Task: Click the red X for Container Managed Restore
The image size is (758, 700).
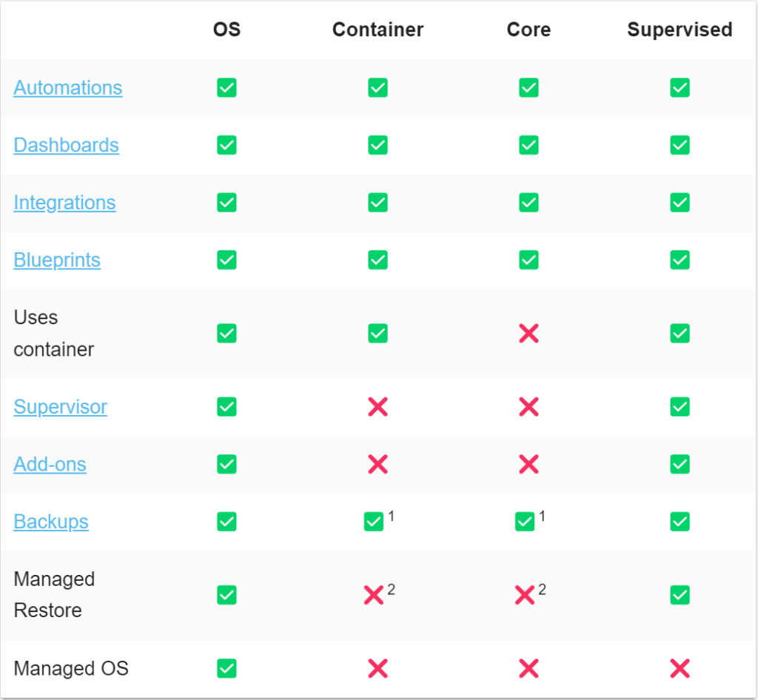Action: [374, 595]
